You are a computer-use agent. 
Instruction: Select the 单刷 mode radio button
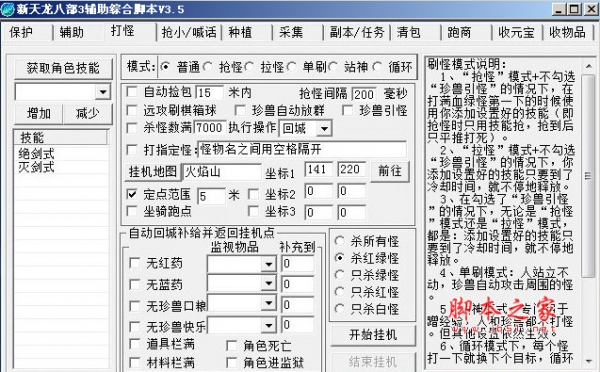pos(291,67)
